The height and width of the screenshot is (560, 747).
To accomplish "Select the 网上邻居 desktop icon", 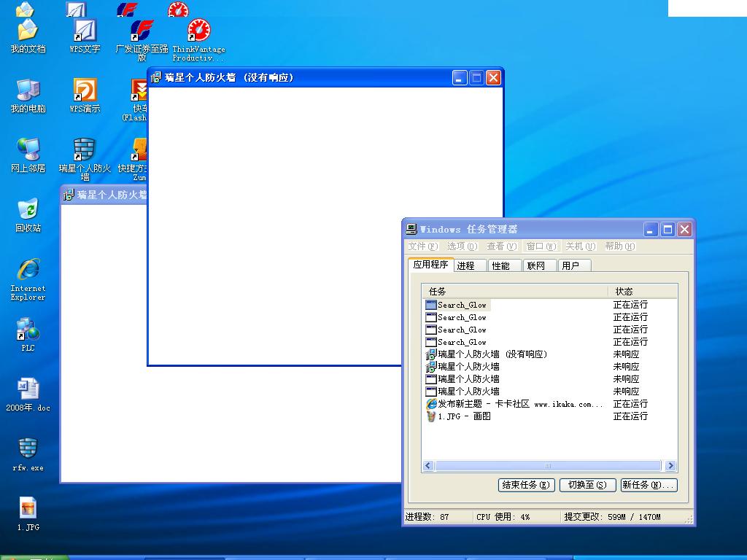I will [28, 156].
